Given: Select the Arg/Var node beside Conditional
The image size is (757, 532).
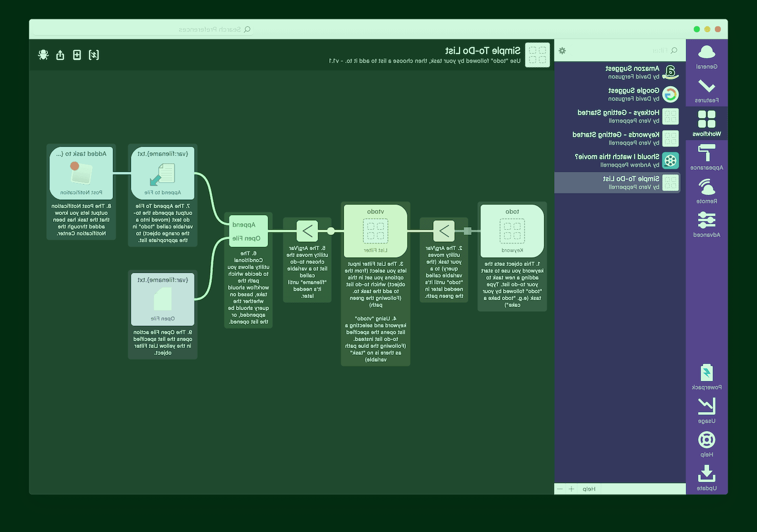Looking at the screenshot, I should pyautogui.click(x=307, y=231).
